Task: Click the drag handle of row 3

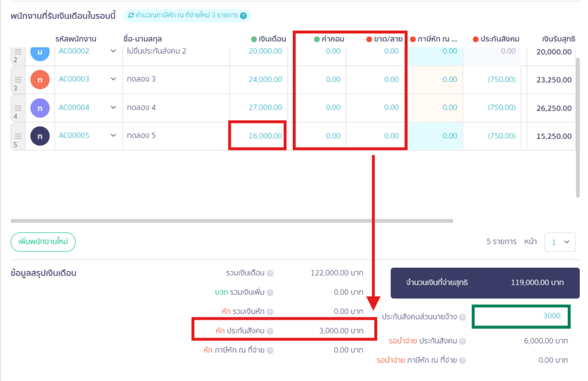Action: pos(18,80)
